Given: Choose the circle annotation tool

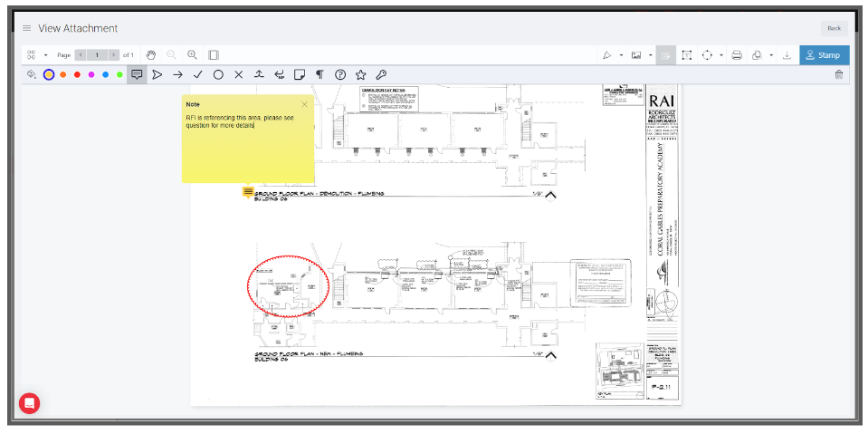Looking at the screenshot, I should 218,74.
